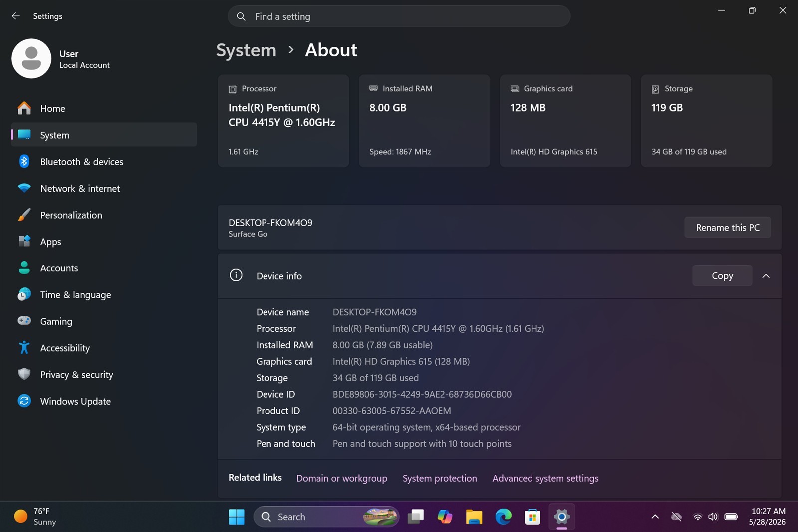Open Advanced system settings link
The image size is (798, 532).
(x=545, y=478)
